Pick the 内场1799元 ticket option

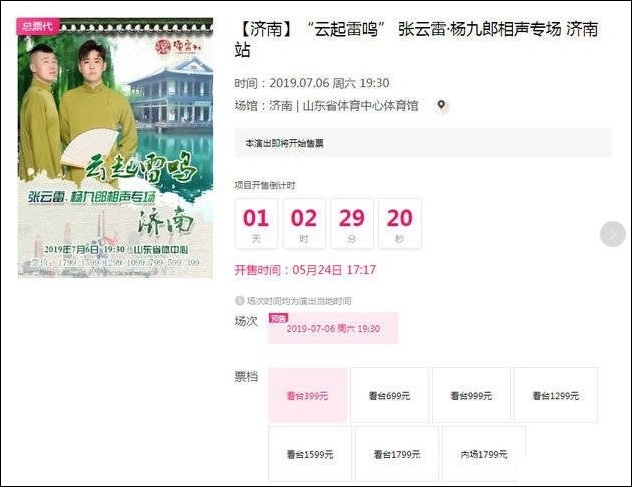point(484,454)
